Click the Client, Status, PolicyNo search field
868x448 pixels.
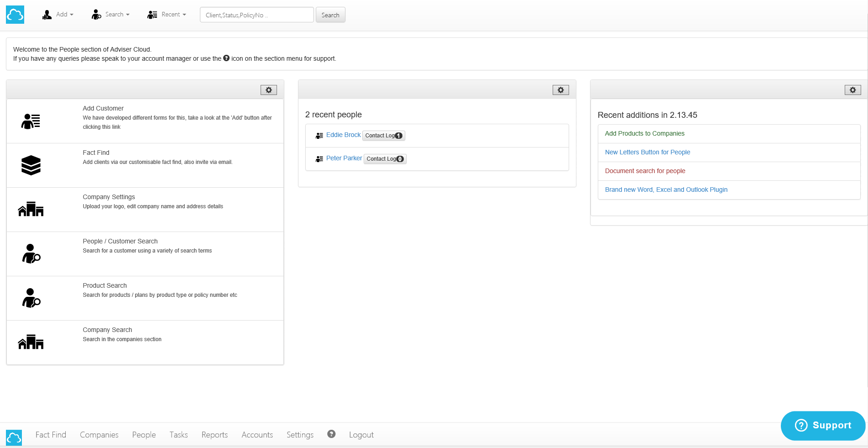tap(256, 15)
